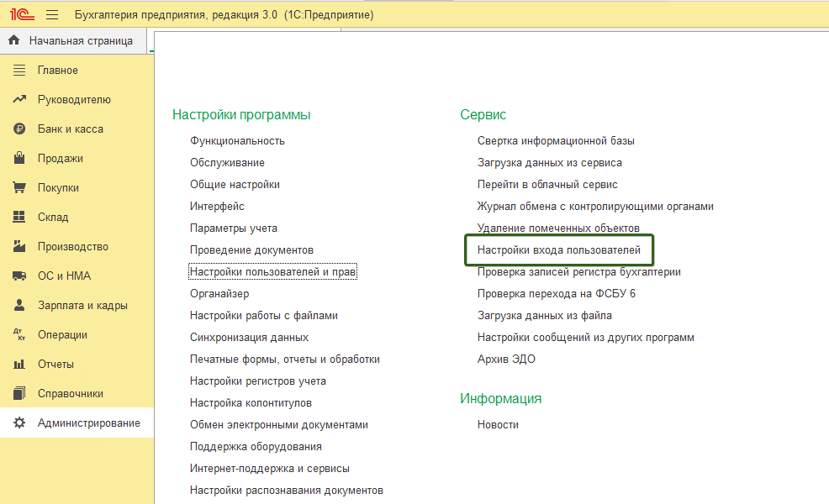
Task: Click the Покупки cart icon
Action: pos(19,187)
